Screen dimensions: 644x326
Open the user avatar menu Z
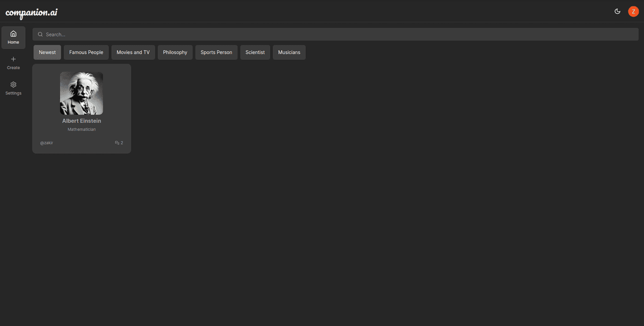[633, 11]
